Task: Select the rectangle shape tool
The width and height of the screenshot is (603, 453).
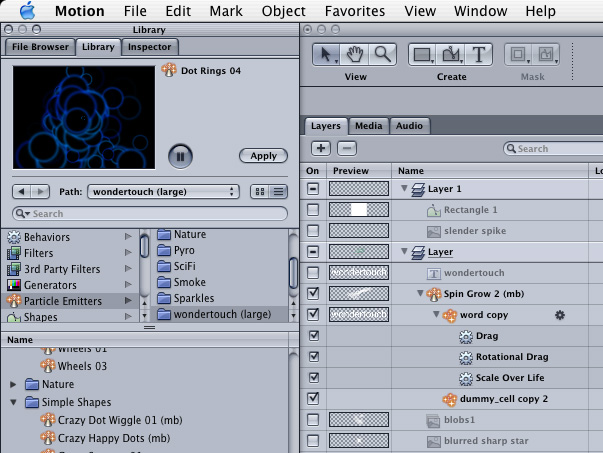Action: (423, 55)
